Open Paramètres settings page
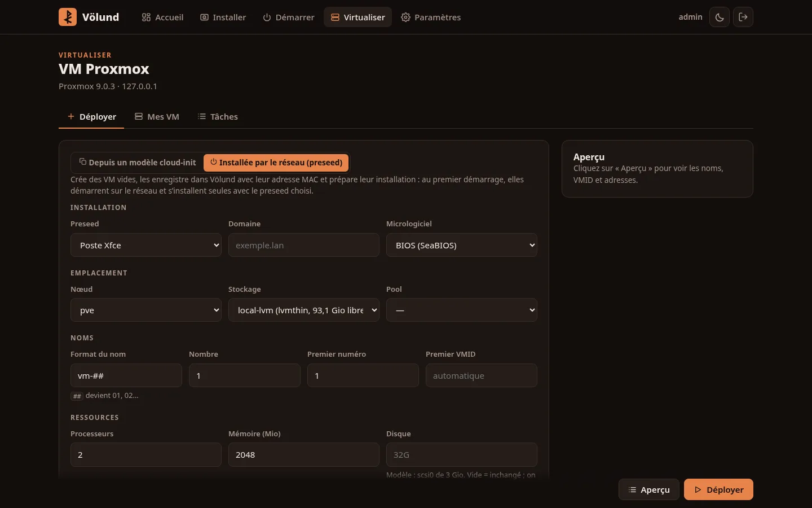The width and height of the screenshot is (812, 508). (431, 17)
